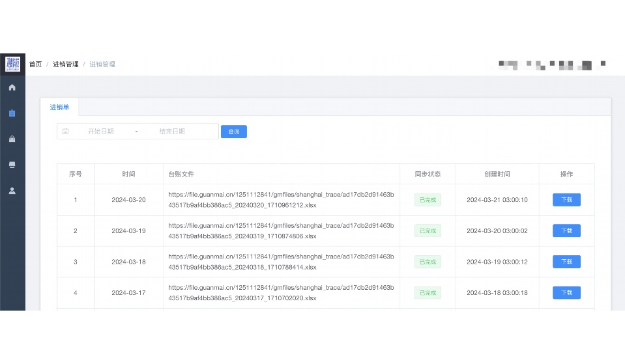The height and width of the screenshot is (364, 625).
Task: Download the 2024-03-20 ledger file
Action: [566, 200]
